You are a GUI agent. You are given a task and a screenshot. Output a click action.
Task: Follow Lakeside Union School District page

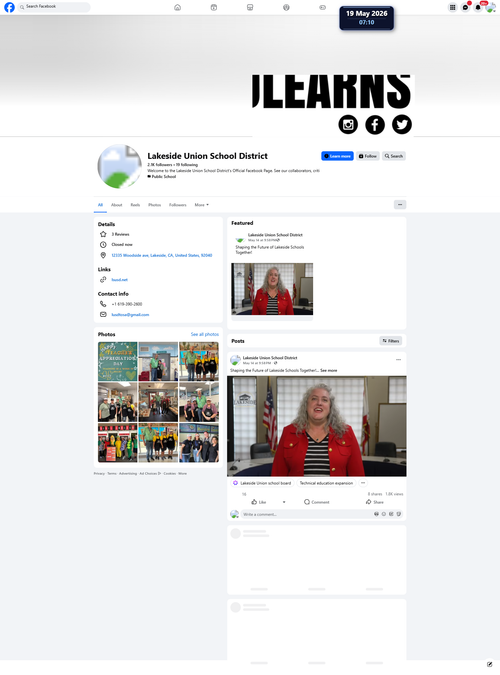click(367, 156)
